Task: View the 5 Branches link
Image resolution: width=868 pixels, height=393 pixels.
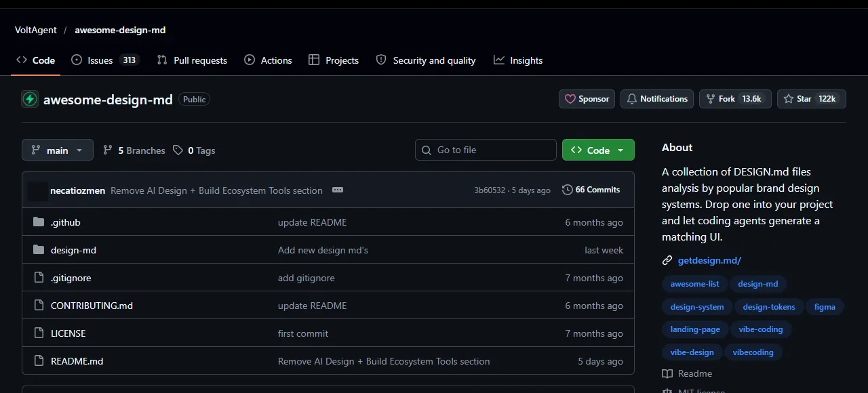Action: pos(134,150)
